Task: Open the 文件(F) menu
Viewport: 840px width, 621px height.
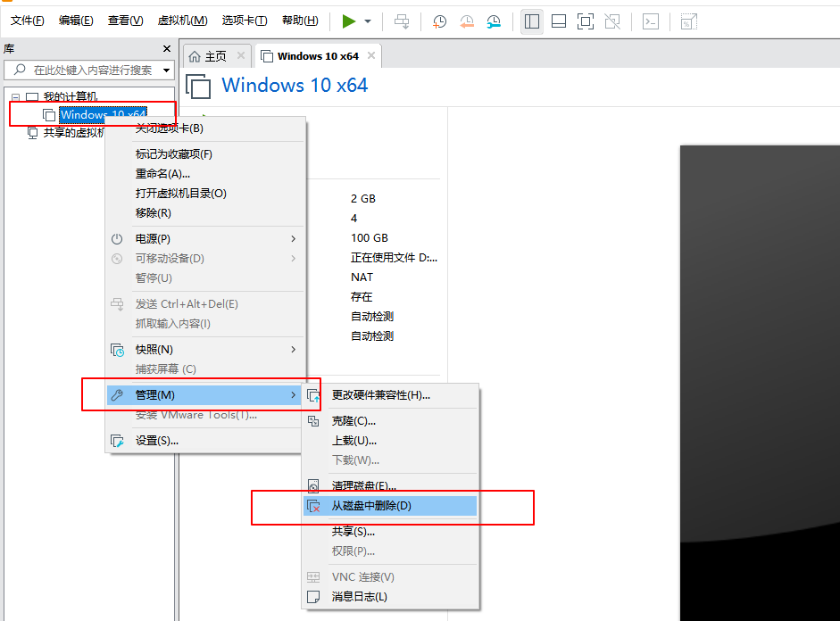Action: point(28,21)
